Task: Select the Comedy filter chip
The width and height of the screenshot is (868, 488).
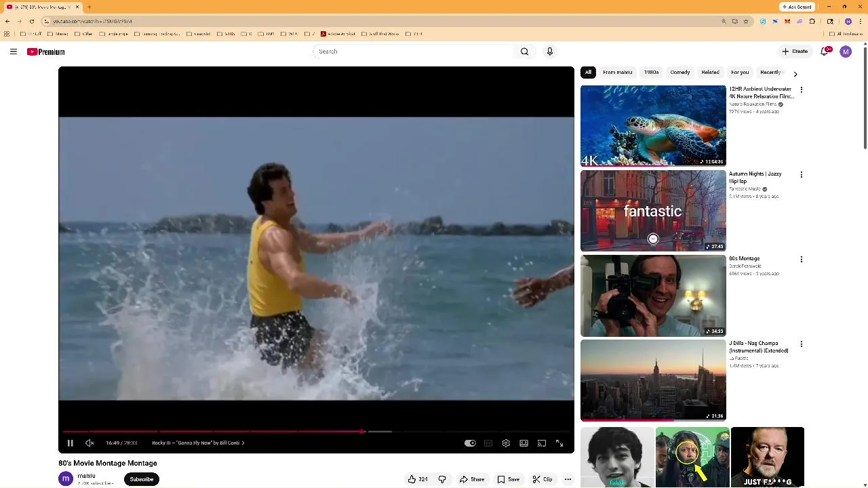Action: tap(679, 73)
